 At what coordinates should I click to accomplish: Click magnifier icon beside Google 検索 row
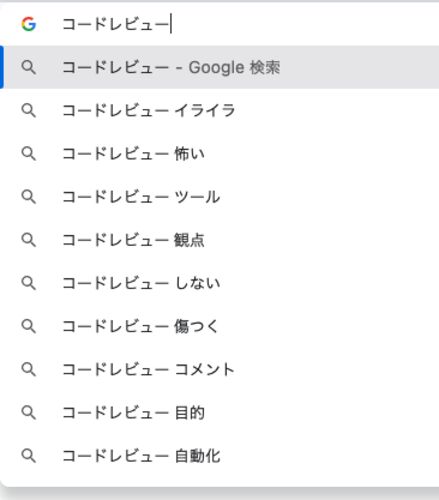click(x=29, y=67)
